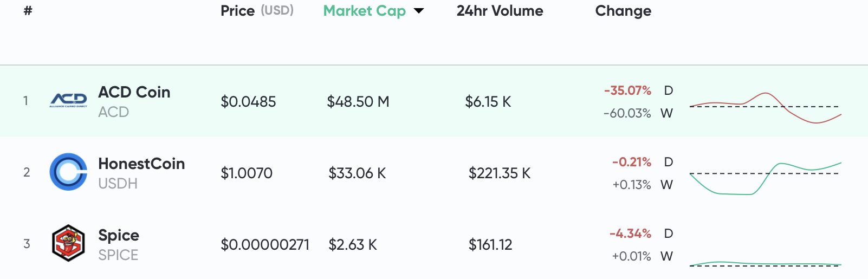Open the Spice flat sparkline chart

(x=765, y=264)
